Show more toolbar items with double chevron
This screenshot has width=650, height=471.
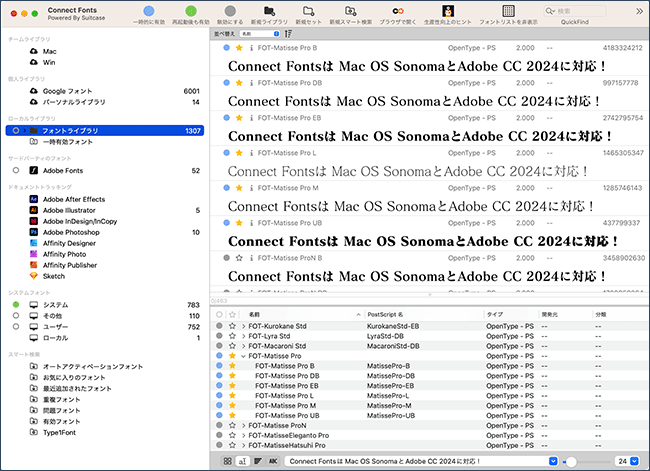[639, 12]
